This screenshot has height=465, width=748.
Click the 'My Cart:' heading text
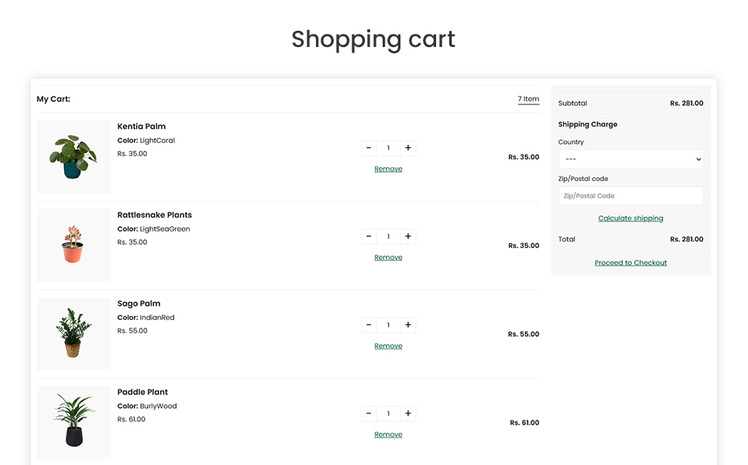[53, 99]
